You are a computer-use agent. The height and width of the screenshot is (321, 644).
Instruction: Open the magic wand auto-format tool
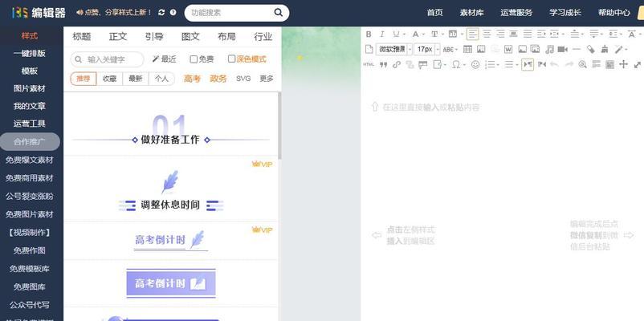[620, 49]
